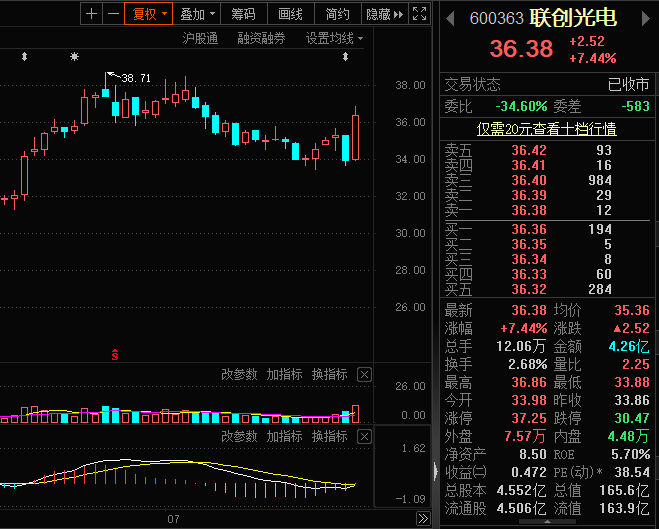Switch to 简约 view

click(x=337, y=14)
